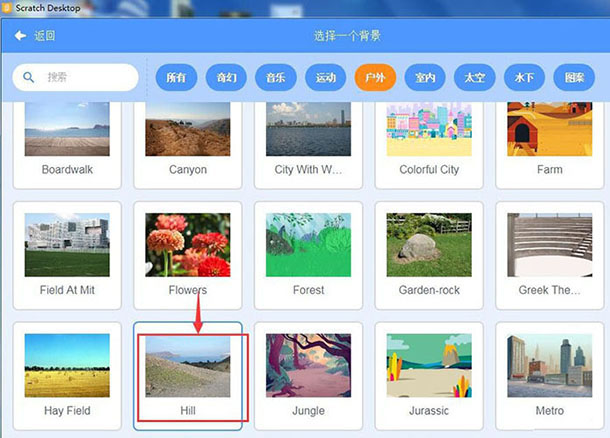Image resolution: width=610 pixels, height=438 pixels.
Task: Choose the Boardwalk backdrop thumbnail
Action: coord(67,129)
